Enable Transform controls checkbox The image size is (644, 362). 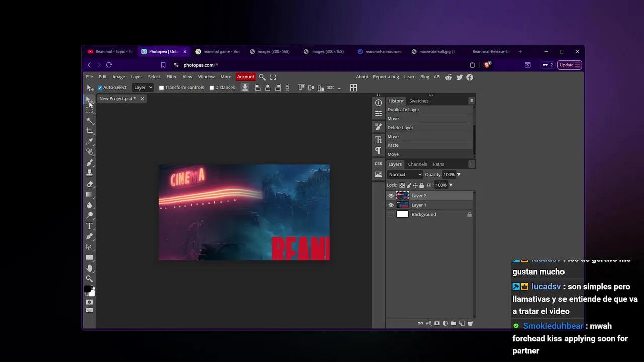coord(162,88)
